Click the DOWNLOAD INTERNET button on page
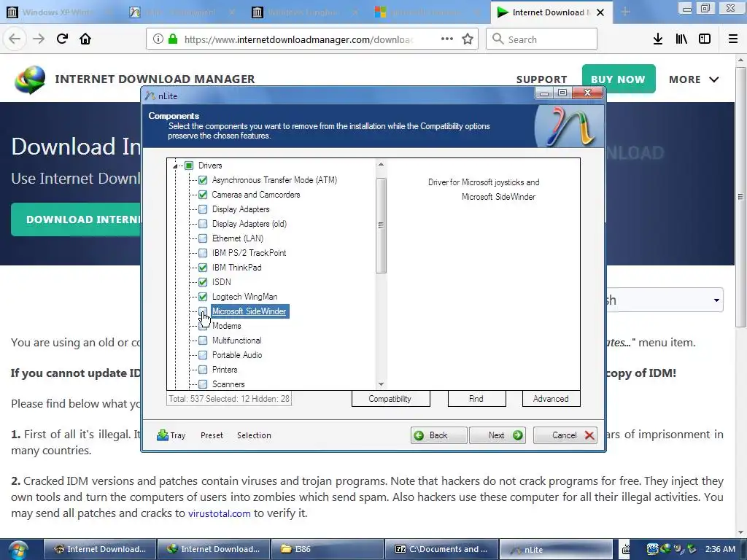747x560 pixels. pyautogui.click(x=76, y=219)
